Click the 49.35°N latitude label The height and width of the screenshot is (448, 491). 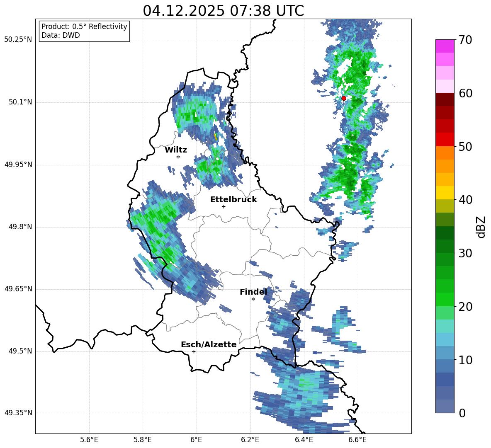pyautogui.click(x=18, y=413)
